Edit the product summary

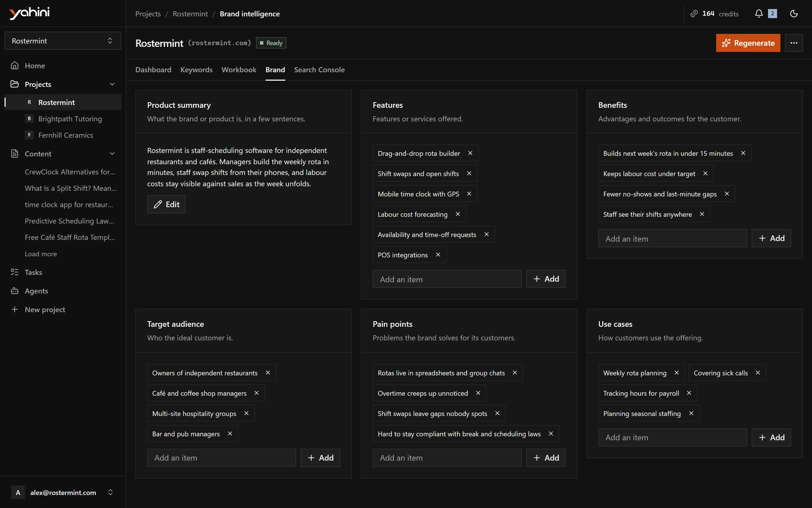pos(166,204)
